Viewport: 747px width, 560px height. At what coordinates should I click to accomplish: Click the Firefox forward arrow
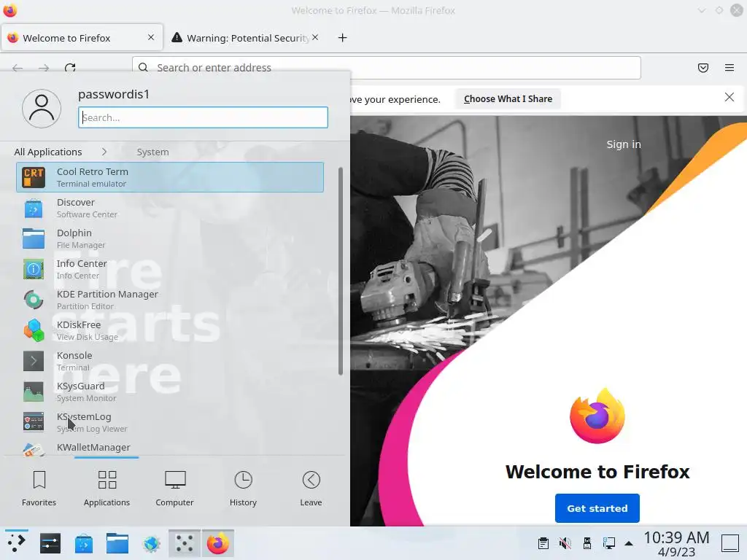click(x=44, y=68)
